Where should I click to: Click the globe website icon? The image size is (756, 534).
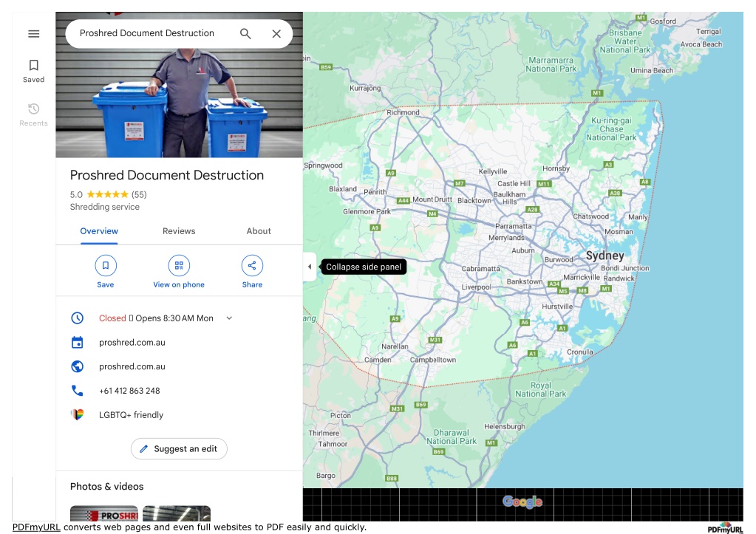pyautogui.click(x=77, y=366)
